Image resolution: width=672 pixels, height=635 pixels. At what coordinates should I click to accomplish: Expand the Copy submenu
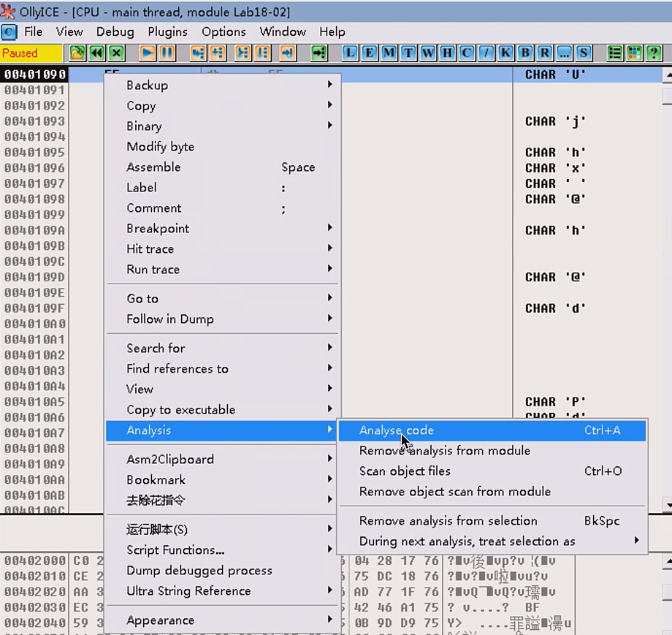(223, 105)
